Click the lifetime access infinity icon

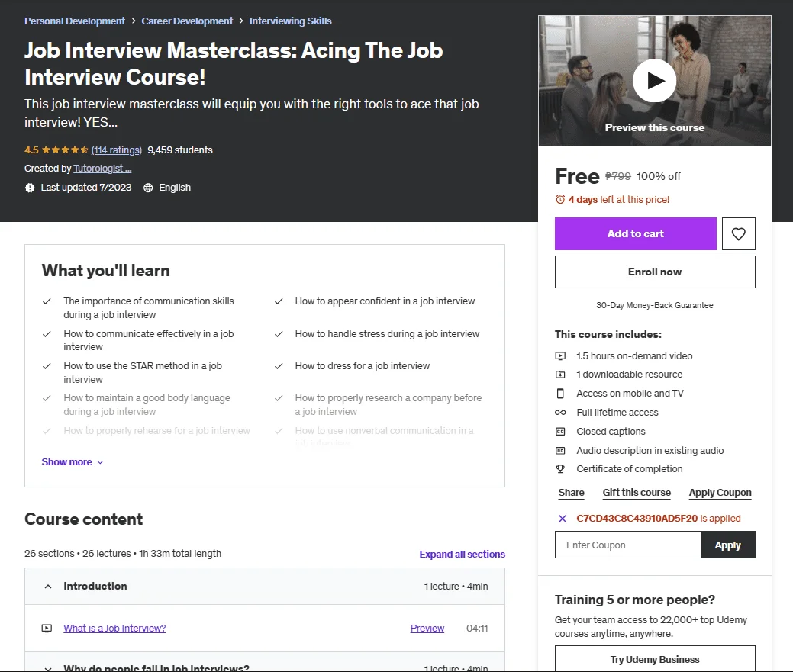(x=560, y=413)
